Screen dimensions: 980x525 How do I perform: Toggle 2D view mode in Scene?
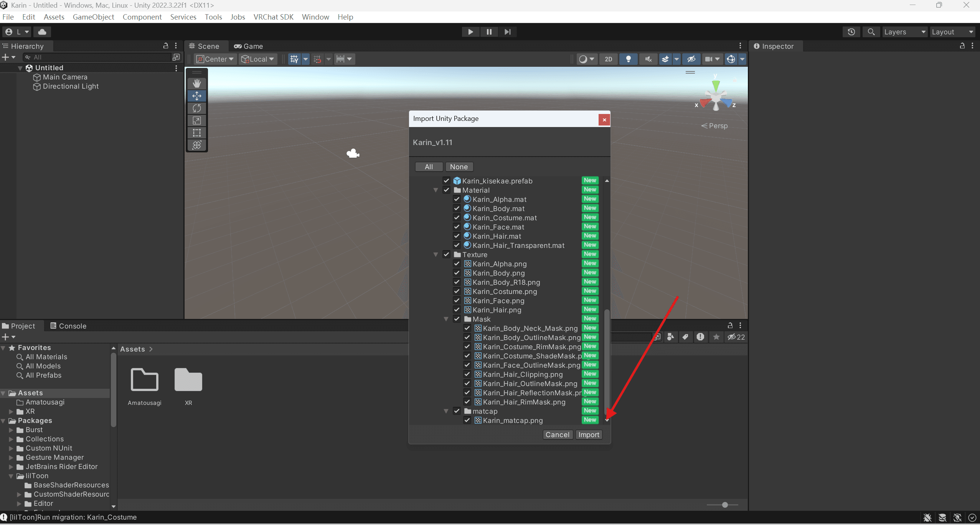point(608,59)
